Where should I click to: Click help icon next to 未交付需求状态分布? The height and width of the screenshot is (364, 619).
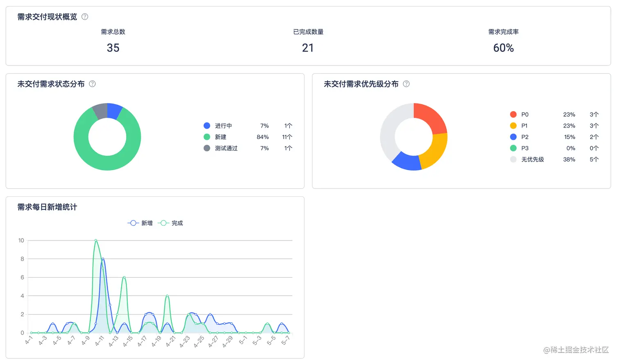coord(93,84)
